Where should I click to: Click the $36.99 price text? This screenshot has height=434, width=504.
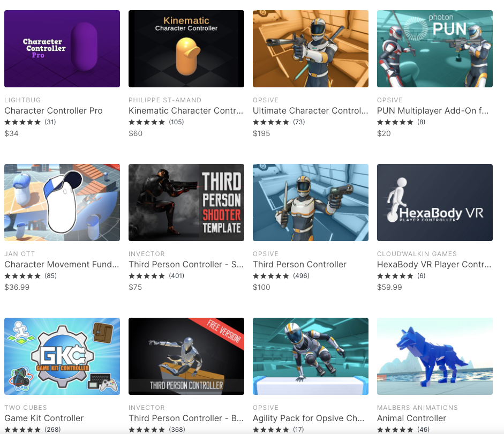tap(17, 287)
